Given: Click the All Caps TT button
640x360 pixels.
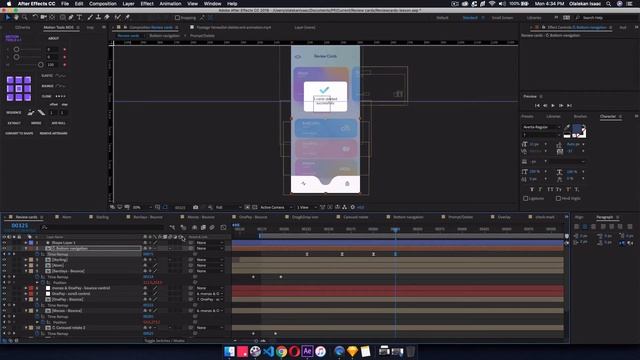Looking at the screenshot, I should point(550,189).
